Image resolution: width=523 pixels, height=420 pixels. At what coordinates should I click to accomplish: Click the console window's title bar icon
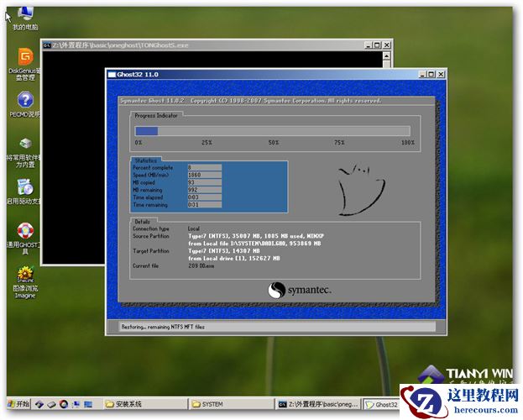click(47, 45)
